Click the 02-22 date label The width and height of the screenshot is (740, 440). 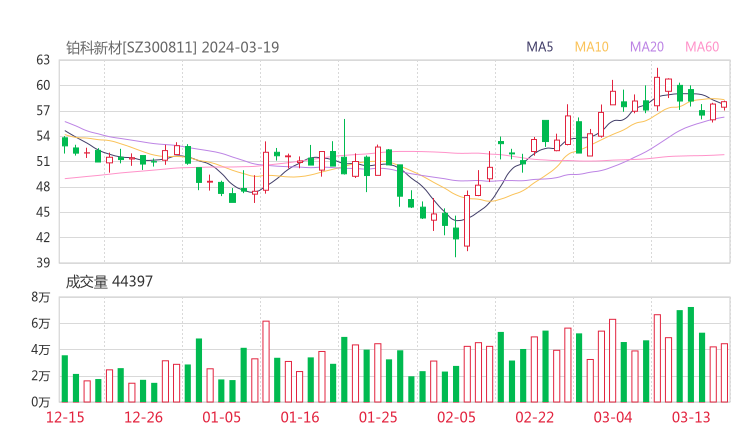click(534, 417)
